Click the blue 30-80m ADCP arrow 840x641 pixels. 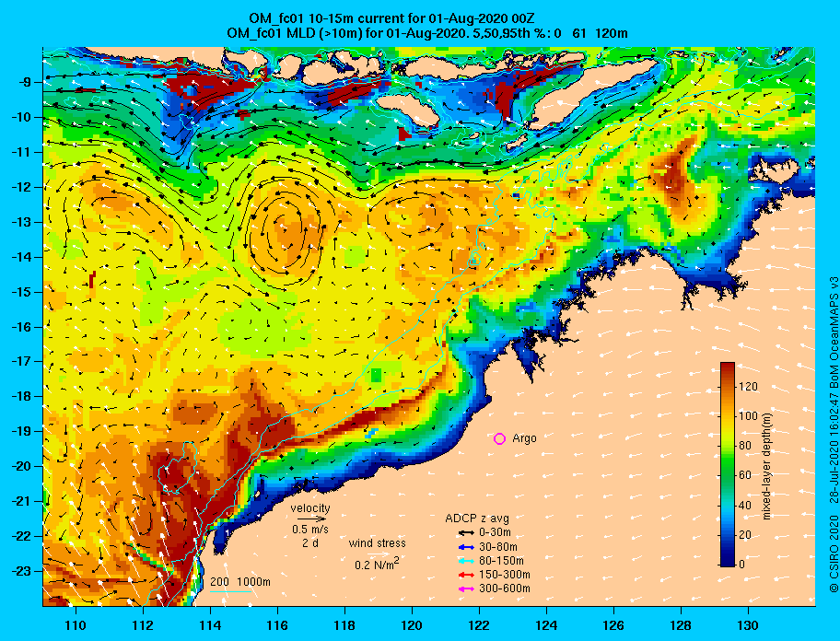pos(466,547)
